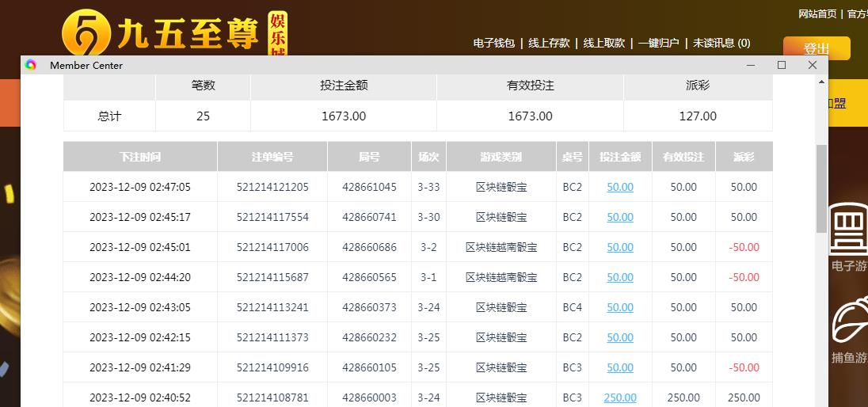868x407 pixels.
Task: Open bet amount link for order 521214109916
Action: click(x=620, y=367)
